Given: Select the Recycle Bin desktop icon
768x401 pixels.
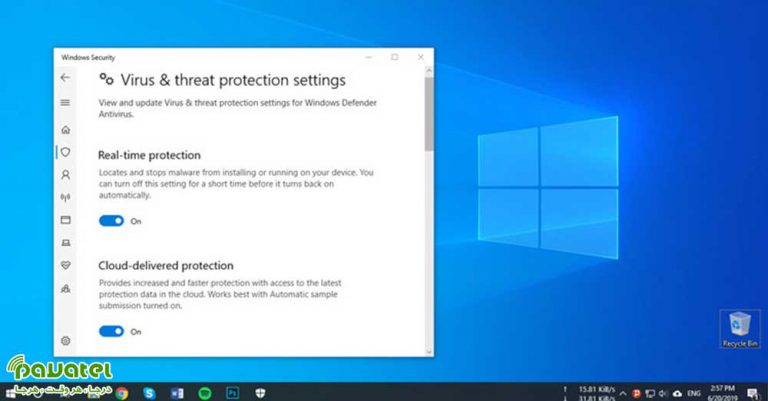Looking at the screenshot, I should [x=740, y=330].
